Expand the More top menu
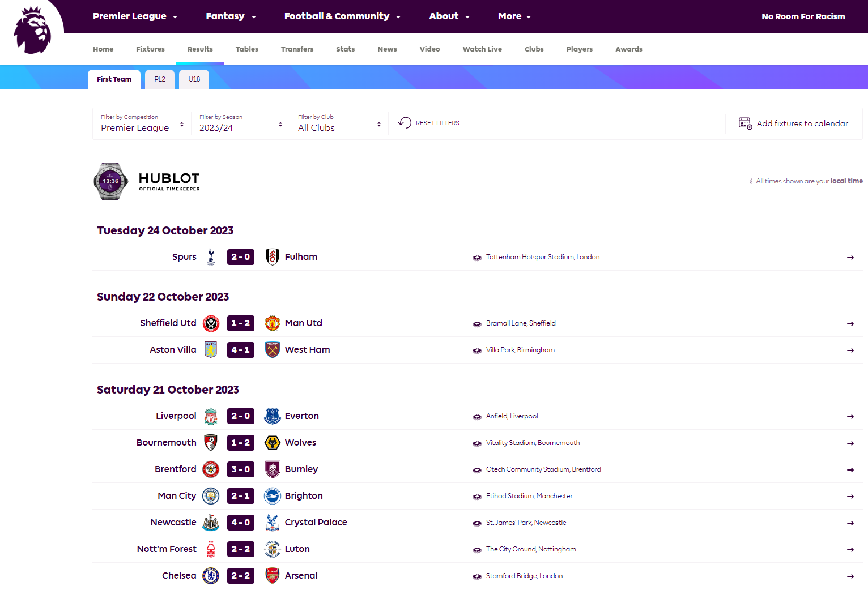Screen dimensions: 868x590 click(514, 16)
